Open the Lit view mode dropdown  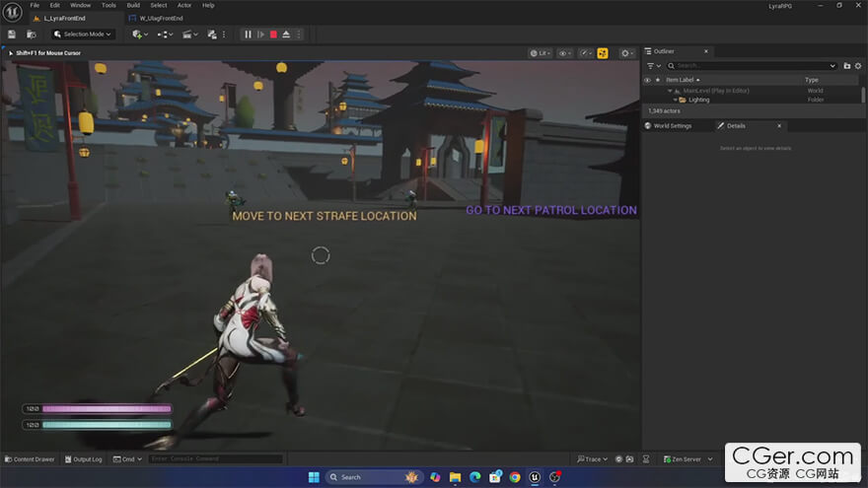coord(540,53)
